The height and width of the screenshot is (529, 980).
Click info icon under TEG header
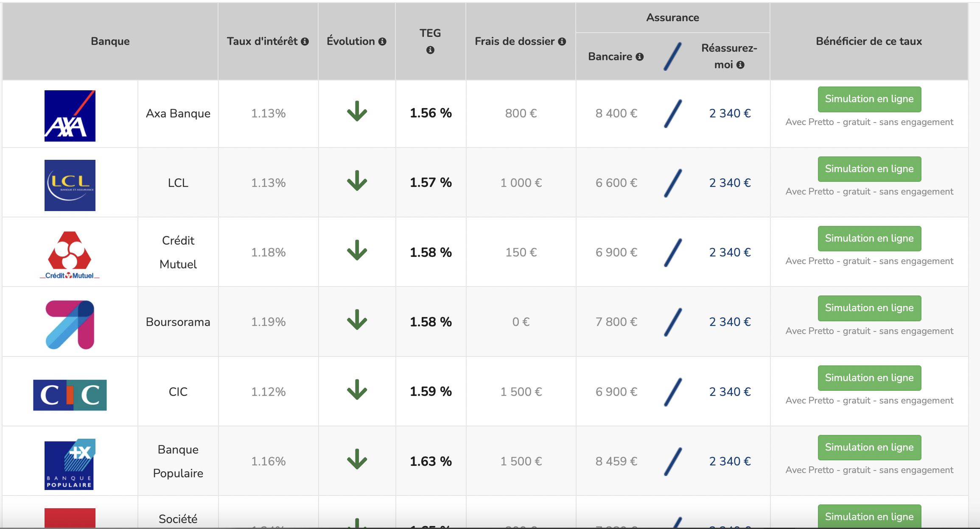pos(430,50)
